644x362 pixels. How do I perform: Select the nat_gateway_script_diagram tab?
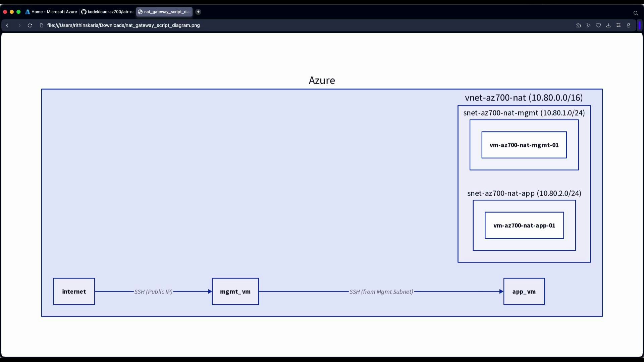point(164,12)
